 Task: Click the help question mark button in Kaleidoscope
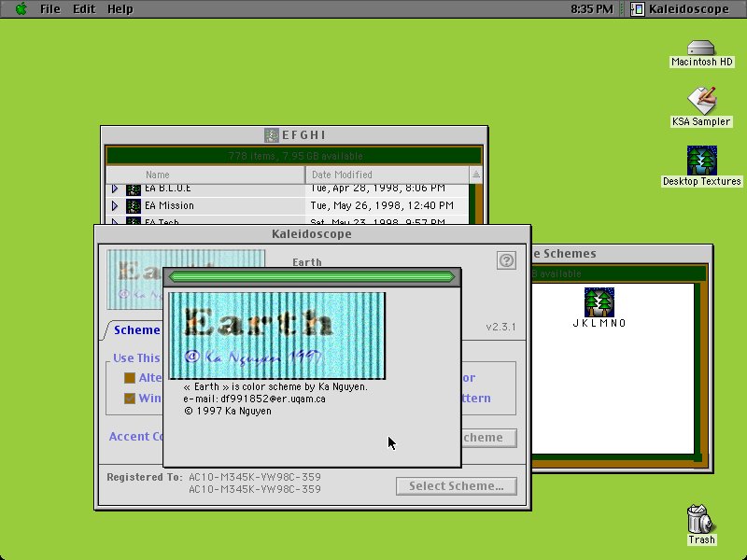(x=506, y=260)
